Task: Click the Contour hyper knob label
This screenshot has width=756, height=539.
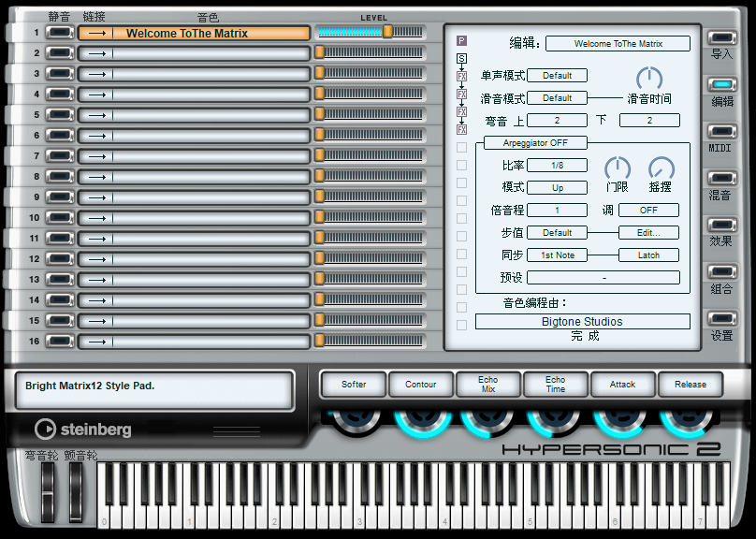Action: pos(420,385)
